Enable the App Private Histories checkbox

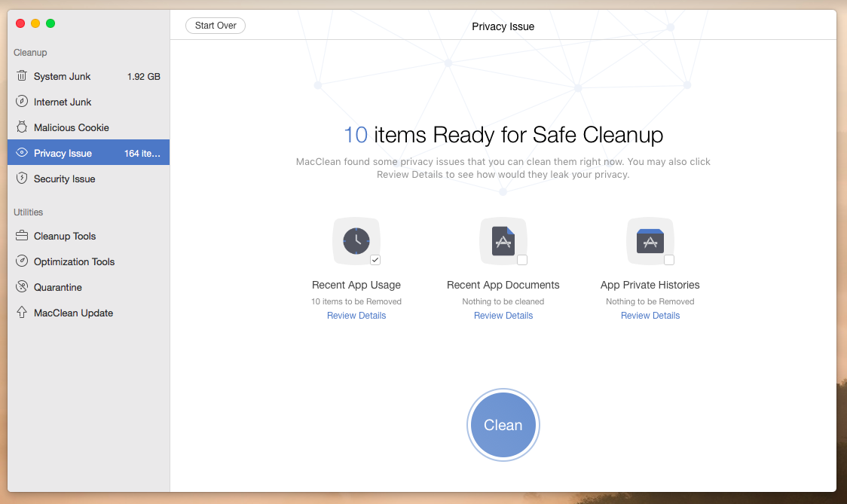point(669,260)
